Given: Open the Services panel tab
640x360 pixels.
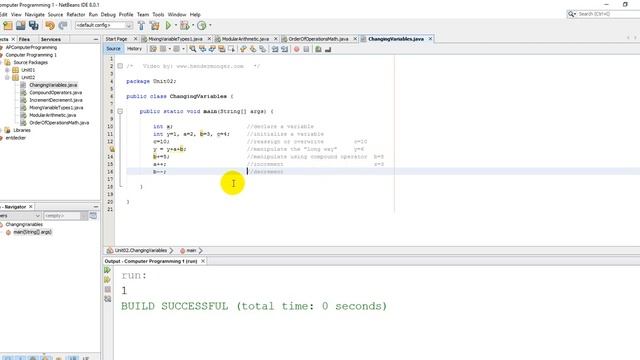Looking at the screenshot, I should point(51,40).
